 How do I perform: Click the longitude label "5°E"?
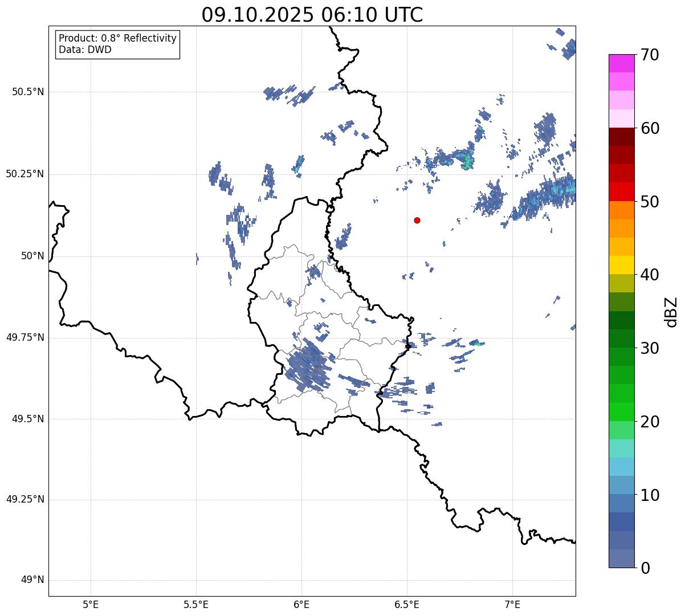click(x=91, y=604)
